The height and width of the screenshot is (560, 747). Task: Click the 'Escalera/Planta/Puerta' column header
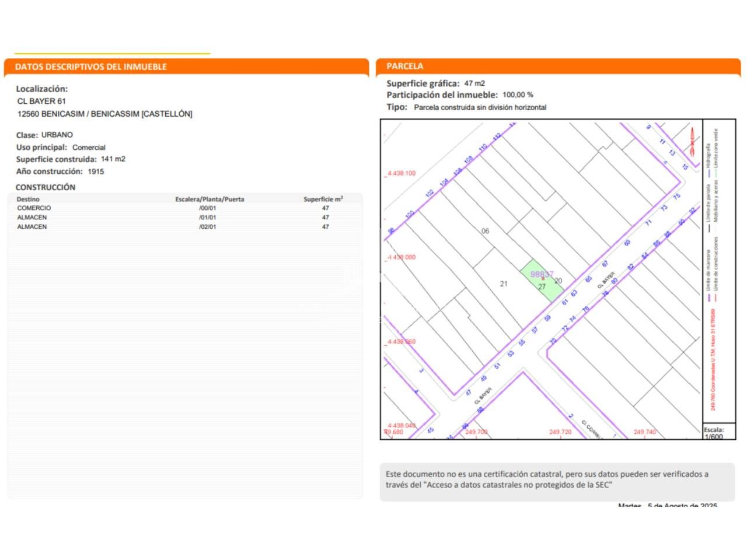pyautogui.click(x=210, y=199)
